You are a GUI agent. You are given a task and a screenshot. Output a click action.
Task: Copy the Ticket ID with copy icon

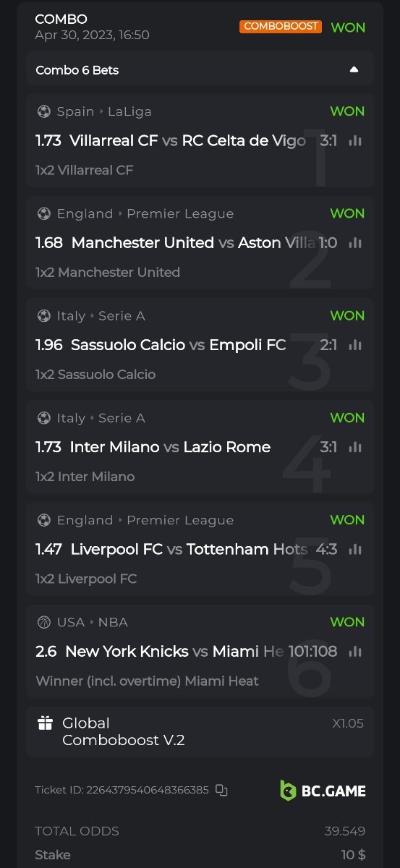click(x=221, y=791)
